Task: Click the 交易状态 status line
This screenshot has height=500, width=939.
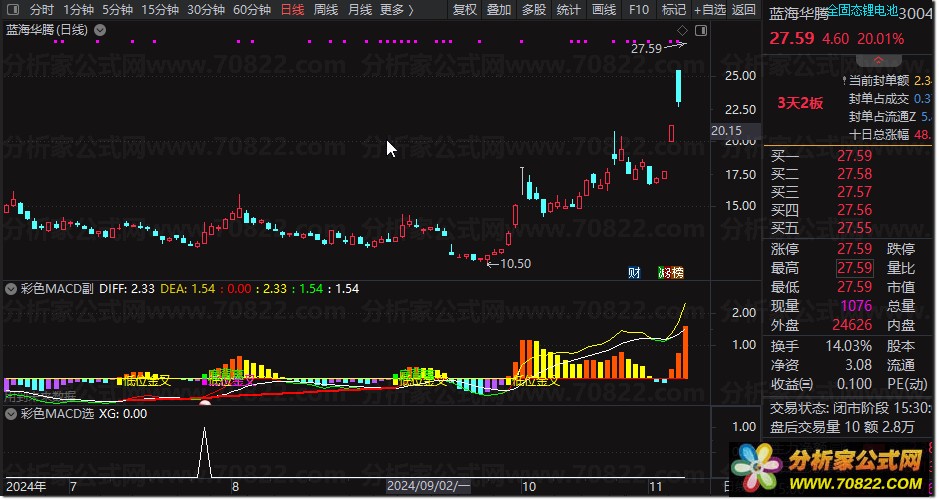Action: click(850, 408)
